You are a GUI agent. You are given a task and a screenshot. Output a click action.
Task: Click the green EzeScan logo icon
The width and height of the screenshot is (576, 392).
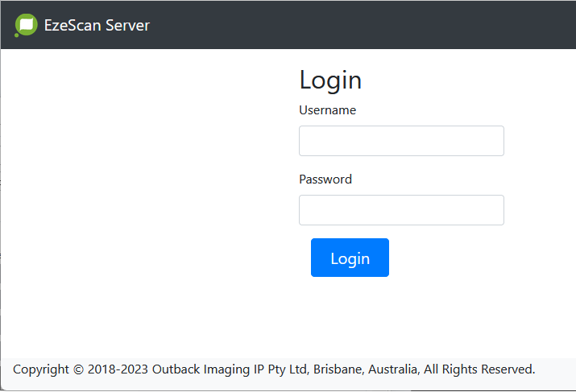[27, 25]
